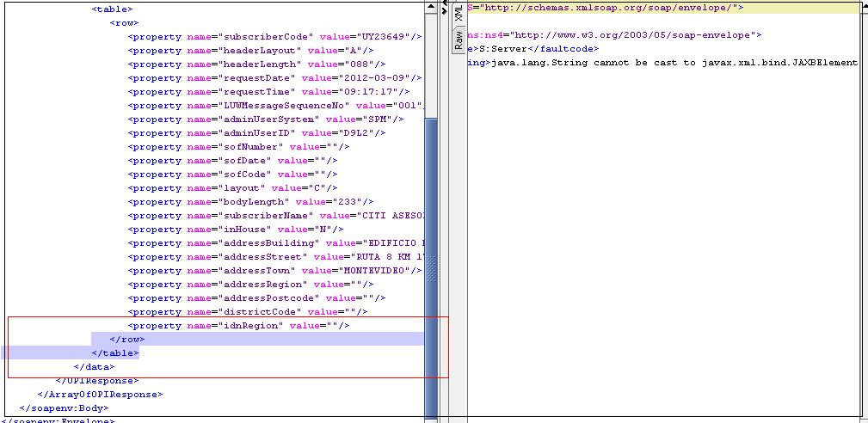Screen dimensions: 868x423
Task: Click the S:Server faultcode line
Action: [533, 49]
